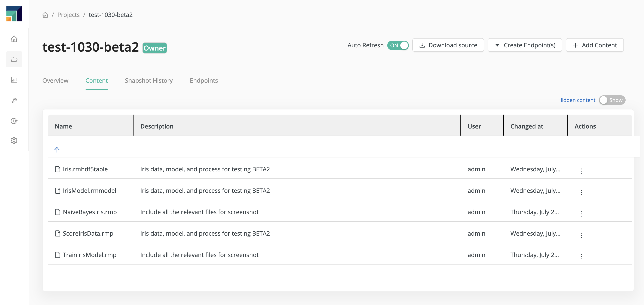Screen dimensions: 644x305
Task: Click the wrench tools icon in sidebar
Action: coord(14,100)
